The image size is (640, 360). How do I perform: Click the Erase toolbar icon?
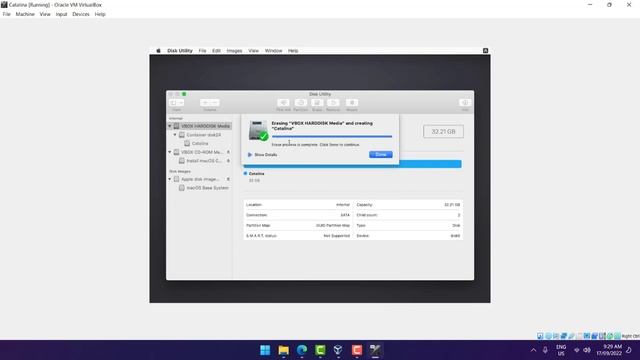pyautogui.click(x=317, y=103)
